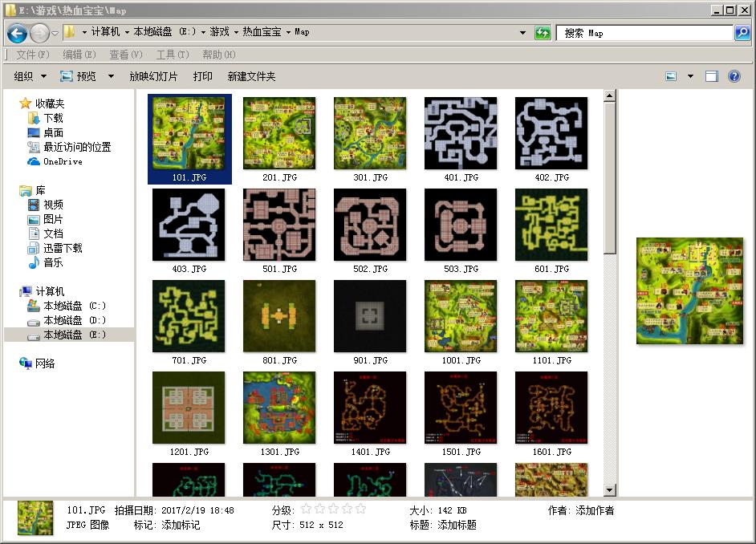The width and height of the screenshot is (756, 544).
Task: Create a folder with 新建文件夹
Action: pos(251,76)
